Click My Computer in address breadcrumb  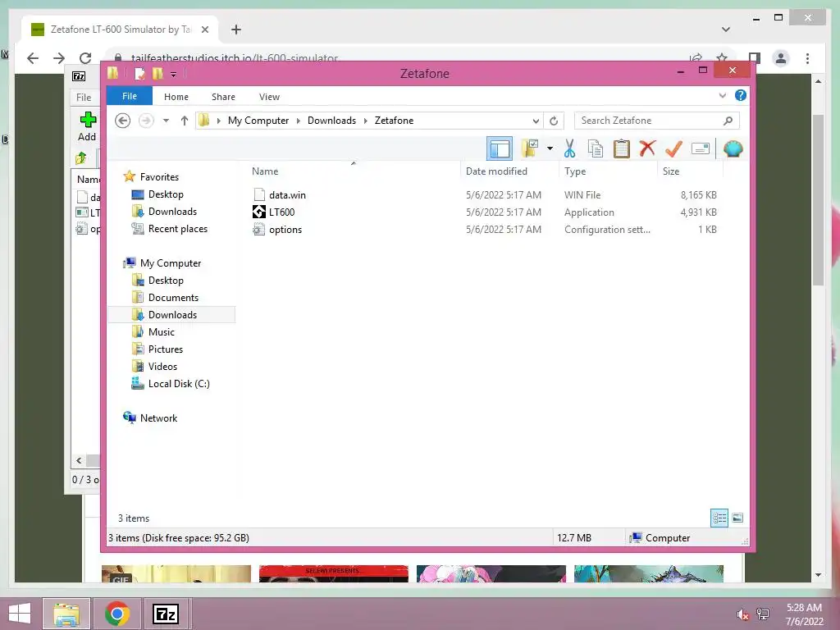tap(258, 121)
